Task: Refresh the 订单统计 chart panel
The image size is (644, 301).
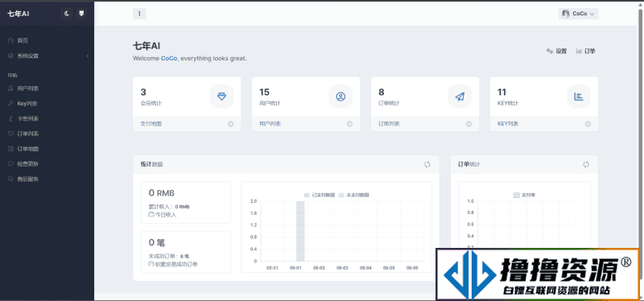Action: 586,164
